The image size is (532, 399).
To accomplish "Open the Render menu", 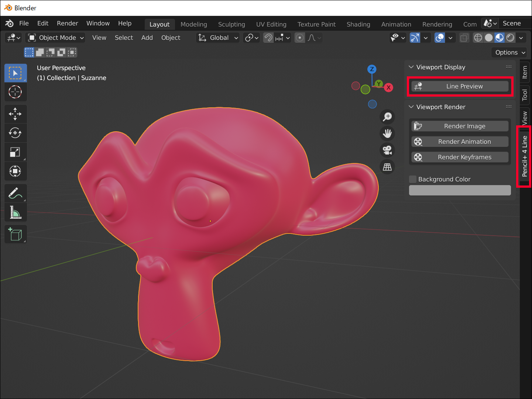I will (67, 23).
